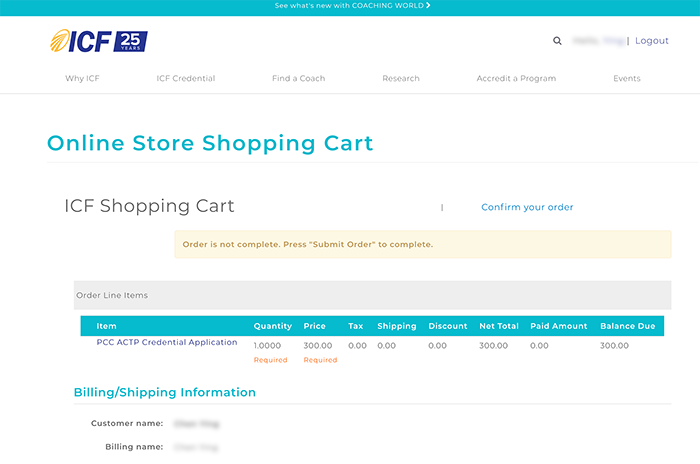Open the Why ICF menu
700x464 pixels.
point(82,78)
